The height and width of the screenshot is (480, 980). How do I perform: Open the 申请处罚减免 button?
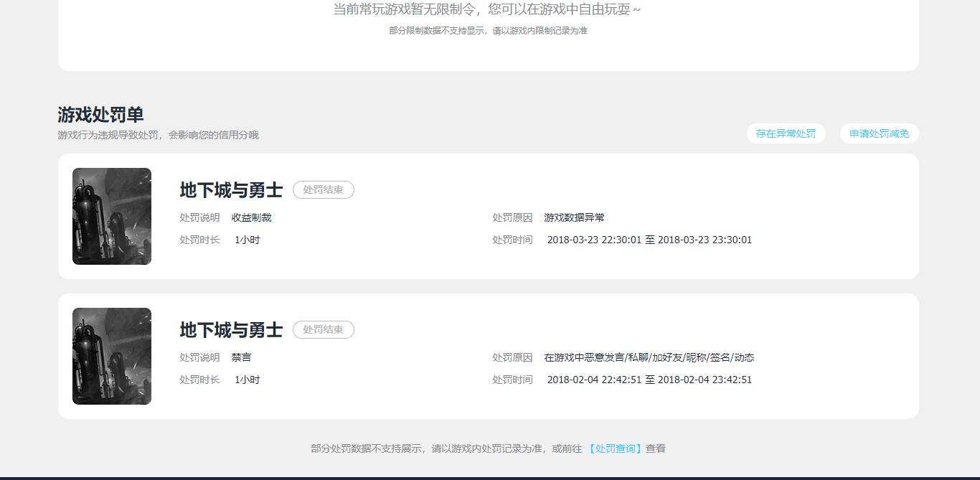coord(879,133)
